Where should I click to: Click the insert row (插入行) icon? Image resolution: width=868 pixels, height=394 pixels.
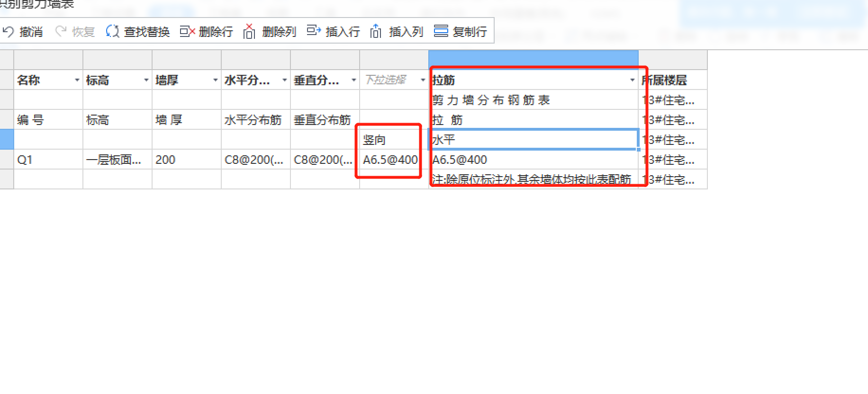(x=314, y=31)
